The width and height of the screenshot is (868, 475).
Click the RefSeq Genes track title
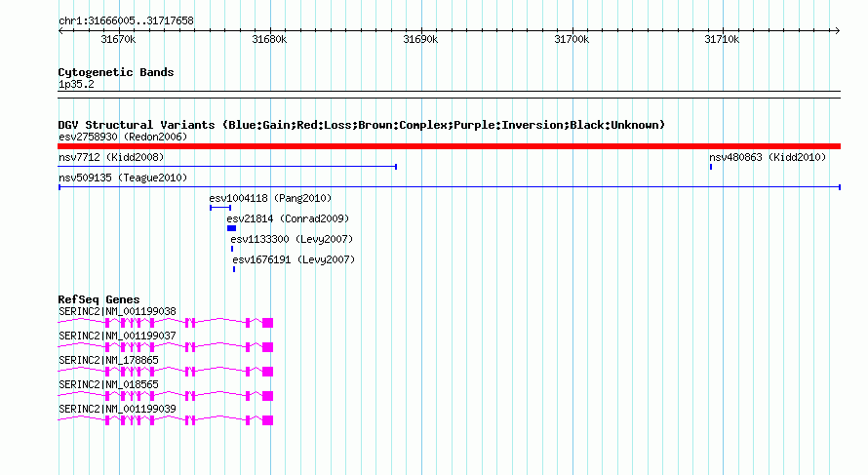(x=99, y=299)
